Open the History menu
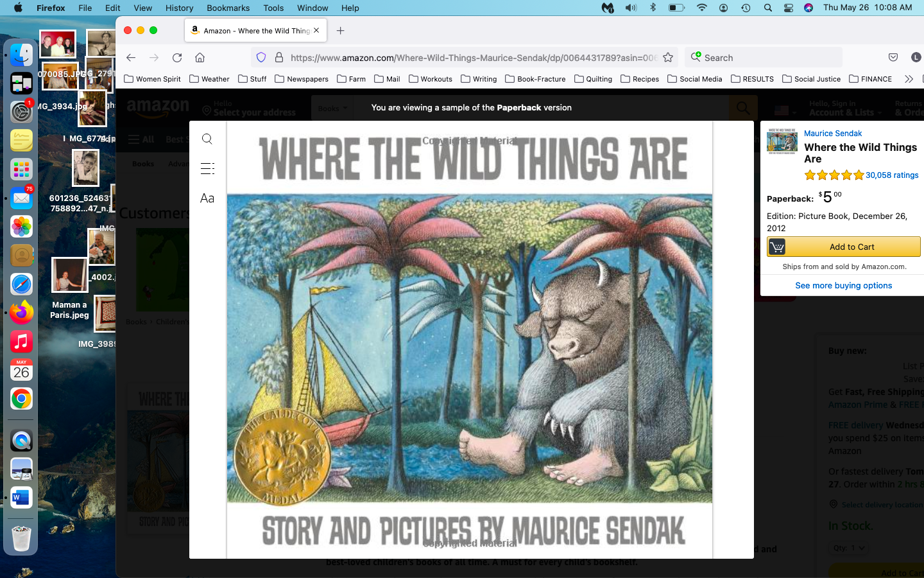This screenshot has height=578, width=924. (x=179, y=8)
